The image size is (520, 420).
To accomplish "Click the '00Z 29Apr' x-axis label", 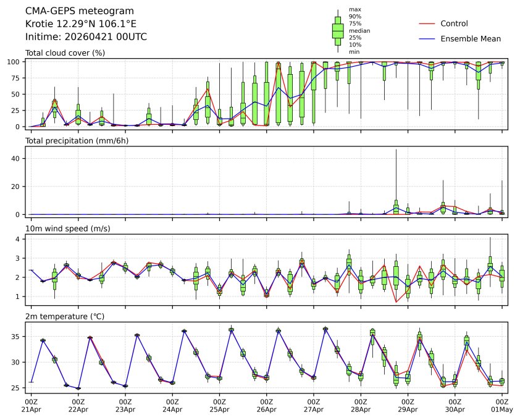I will [408, 405].
